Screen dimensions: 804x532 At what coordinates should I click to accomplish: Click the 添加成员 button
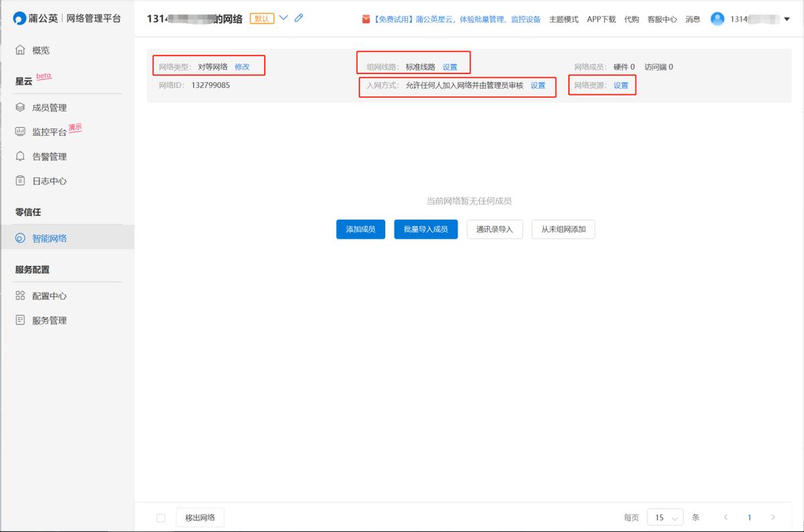(x=360, y=229)
